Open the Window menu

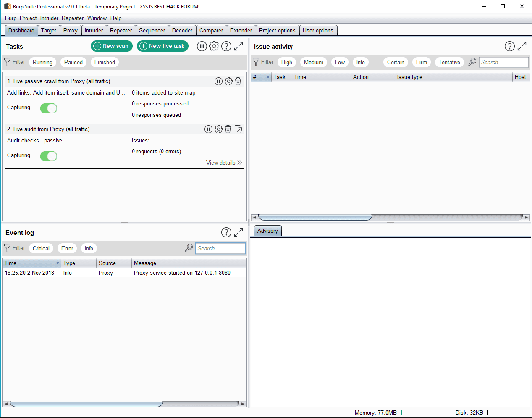point(97,18)
